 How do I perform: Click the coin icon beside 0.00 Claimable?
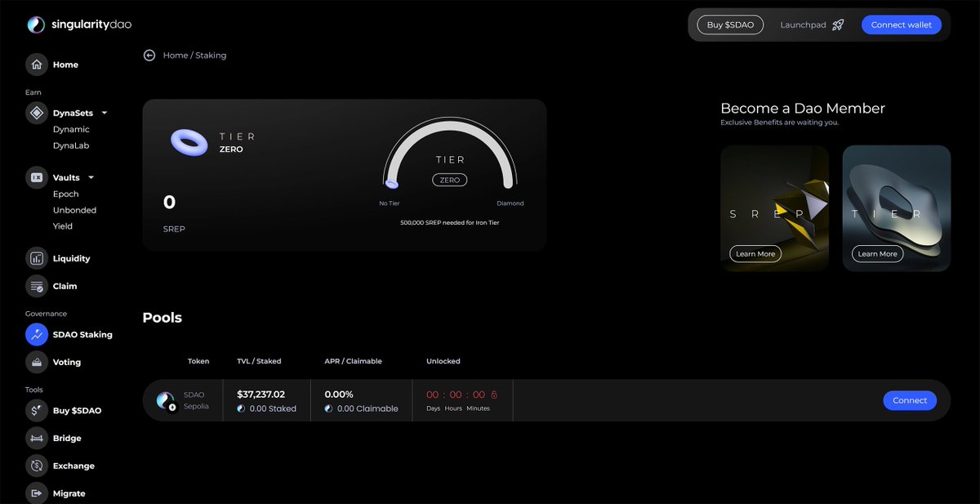point(329,408)
